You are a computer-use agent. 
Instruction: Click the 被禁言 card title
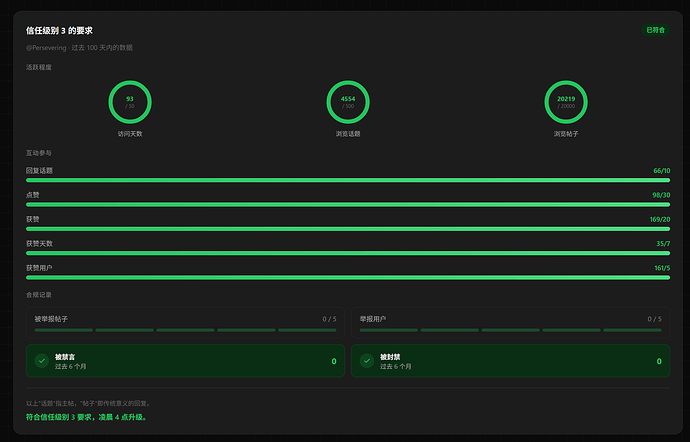click(x=65, y=357)
